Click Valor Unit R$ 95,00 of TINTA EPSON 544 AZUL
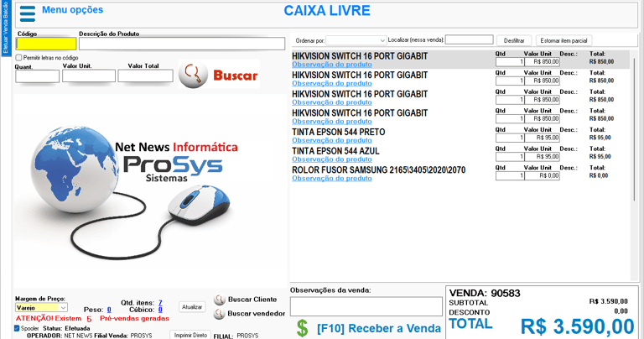644x339 pixels. [x=543, y=157]
